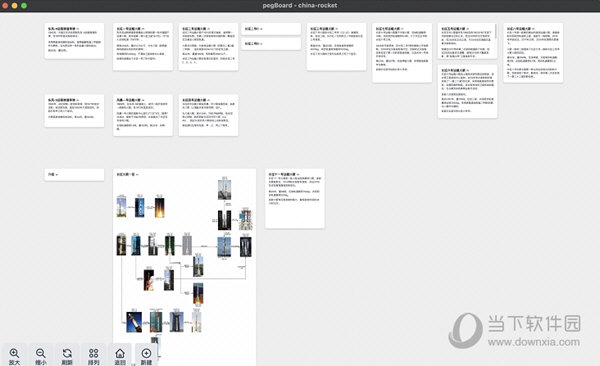Toggle the 长征火箭一览 chart card caret
The image size is (600, 366).
(x=137, y=175)
